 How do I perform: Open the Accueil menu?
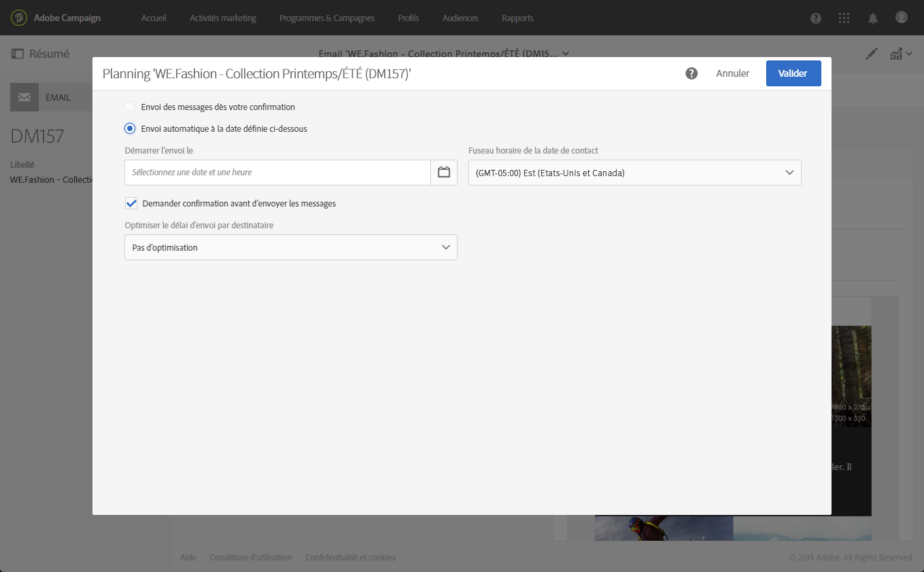(x=154, y=18)
